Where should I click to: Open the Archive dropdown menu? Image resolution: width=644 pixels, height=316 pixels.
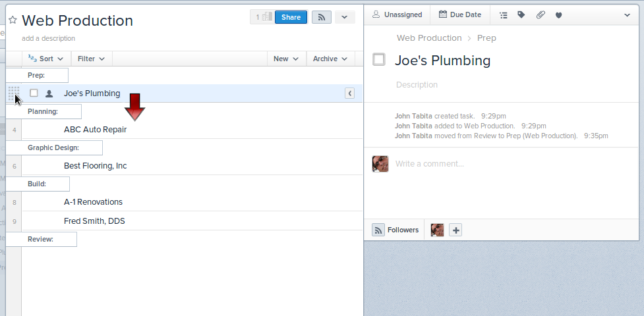coord(330,59)
